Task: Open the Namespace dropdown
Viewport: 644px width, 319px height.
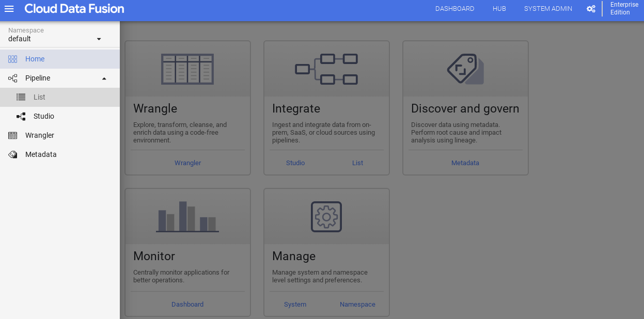Action: (x=99, y=39)
